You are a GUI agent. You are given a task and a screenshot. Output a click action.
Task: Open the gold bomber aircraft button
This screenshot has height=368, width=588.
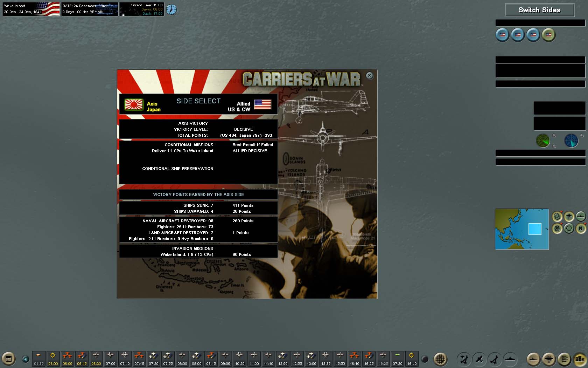549,359
